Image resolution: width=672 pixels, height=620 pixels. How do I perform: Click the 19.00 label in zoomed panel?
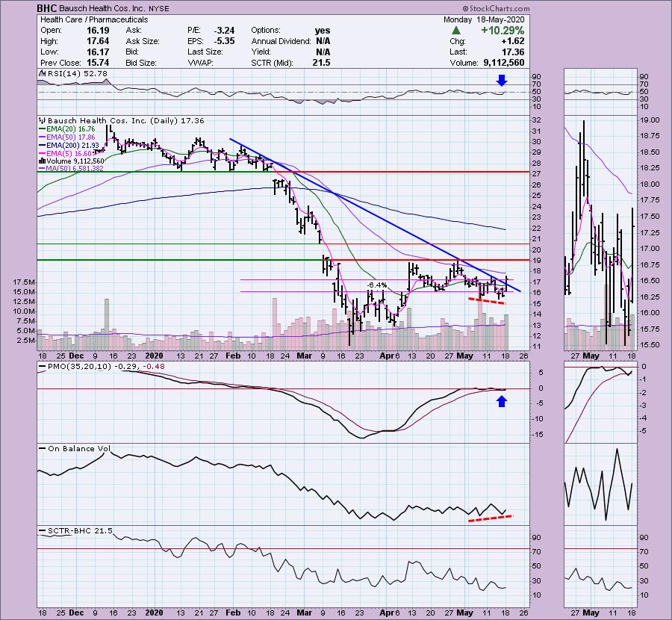650,120
